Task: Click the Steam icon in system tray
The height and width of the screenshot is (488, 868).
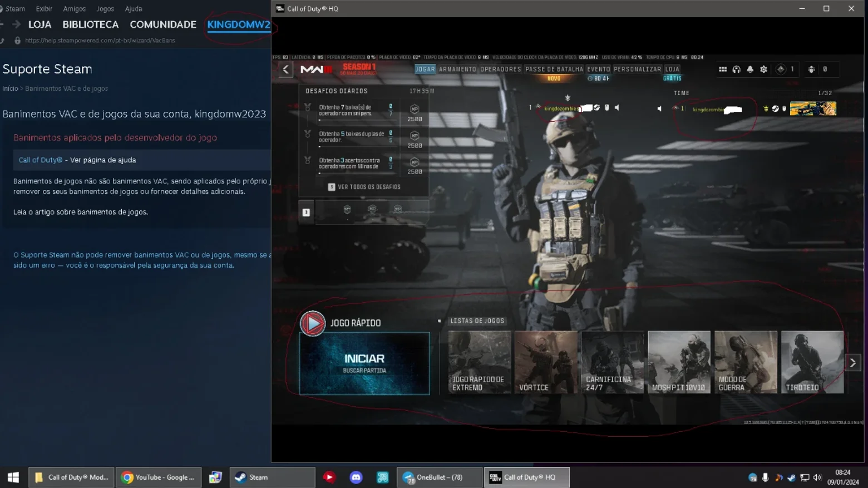Action: (791, 477)
